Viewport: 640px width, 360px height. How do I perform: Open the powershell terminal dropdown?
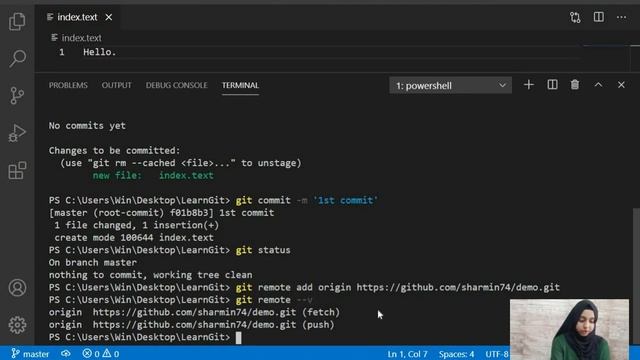450,86
